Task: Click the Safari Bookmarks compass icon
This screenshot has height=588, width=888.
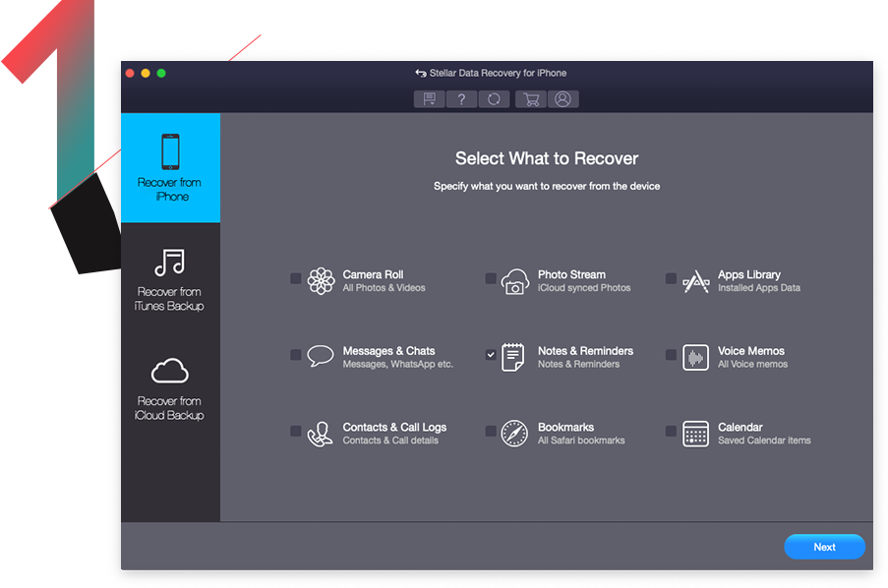Action: tap(515, 433)
